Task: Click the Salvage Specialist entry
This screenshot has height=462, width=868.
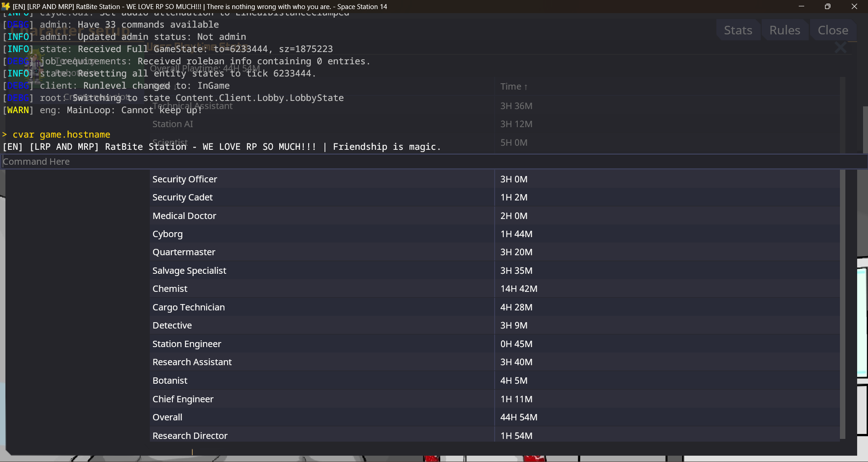Action: coord(189,271)
